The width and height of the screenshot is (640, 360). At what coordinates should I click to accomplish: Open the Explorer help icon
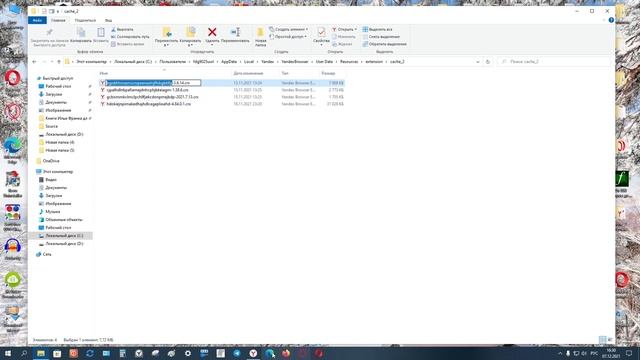(x=611, y=20)
